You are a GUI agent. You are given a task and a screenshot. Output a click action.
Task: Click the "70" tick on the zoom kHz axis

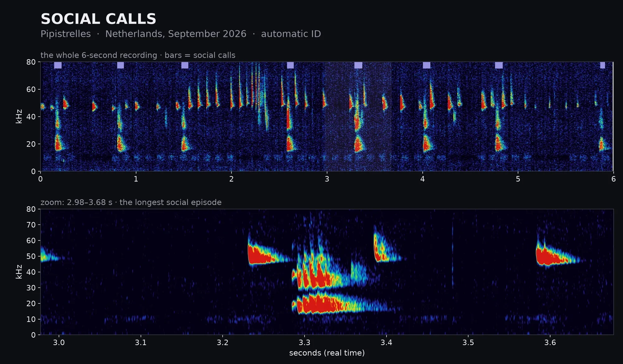coord(31,225)
